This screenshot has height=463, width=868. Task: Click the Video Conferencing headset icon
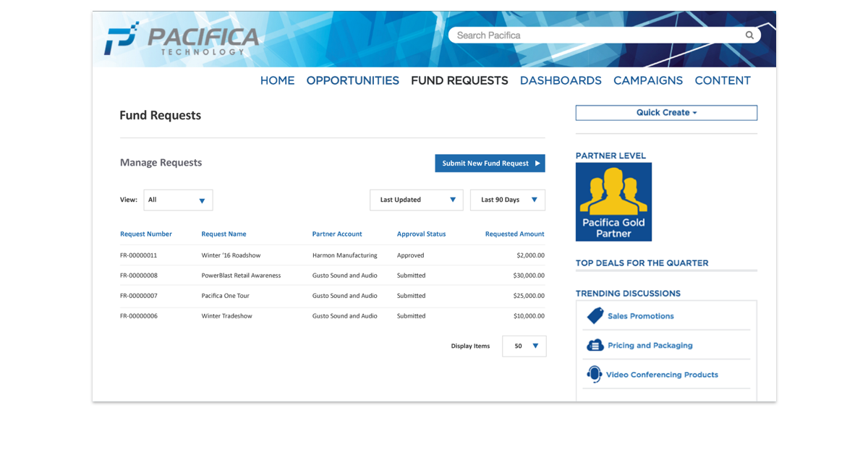tap(595, 374)
